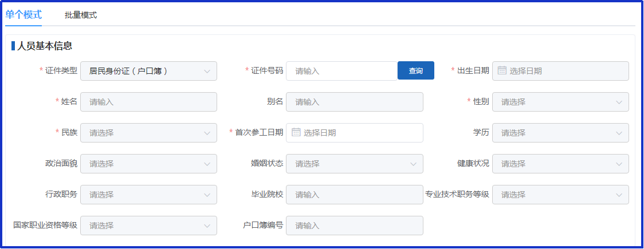Open the 国家职业资格等级 dropdown
Image resolution: width=644 pixels, height=249 pixels.
[148, 225]
